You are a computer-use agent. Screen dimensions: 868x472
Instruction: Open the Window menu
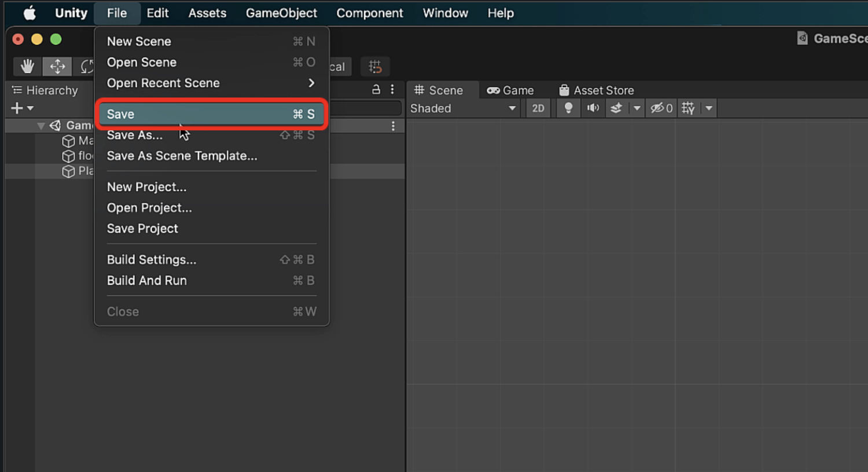pos(446,13)
